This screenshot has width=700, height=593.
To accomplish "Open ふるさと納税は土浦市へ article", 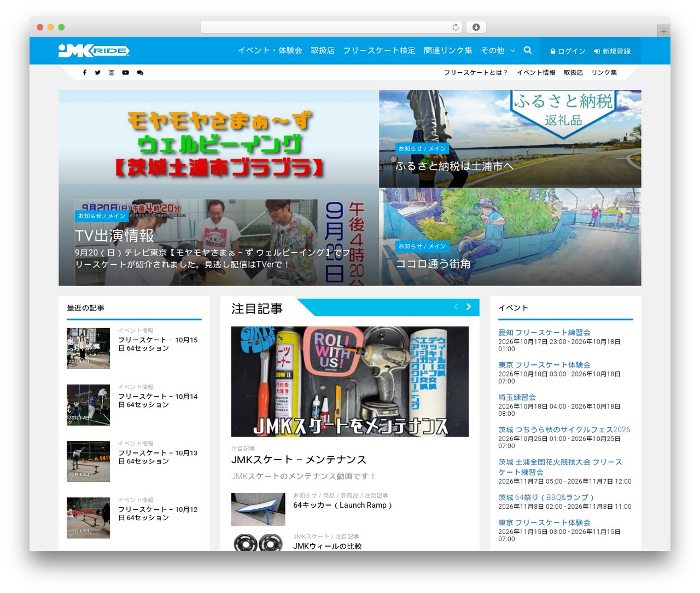I will [x=454, y=166].
